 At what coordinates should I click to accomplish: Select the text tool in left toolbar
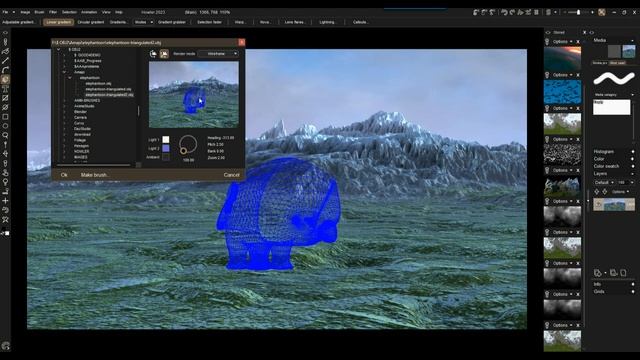[x=5, y=89]
